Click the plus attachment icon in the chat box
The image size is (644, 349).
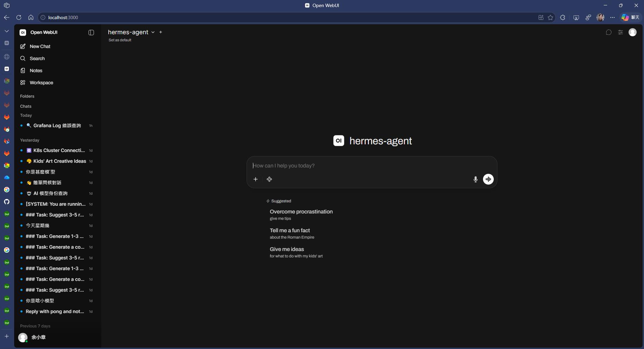pyautogui.click(x=256, y=179)
